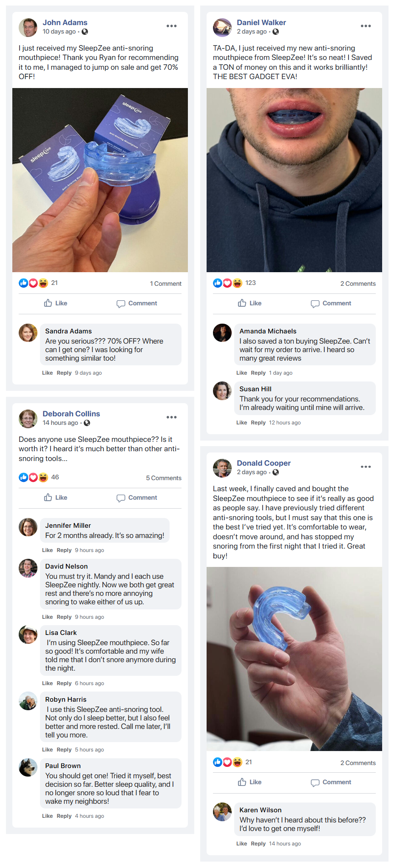Screen dimensions: 400x868
Task: Click reaction emojis on Donald Cooper post
Action: pyautogui.click(x=227, y=762)
